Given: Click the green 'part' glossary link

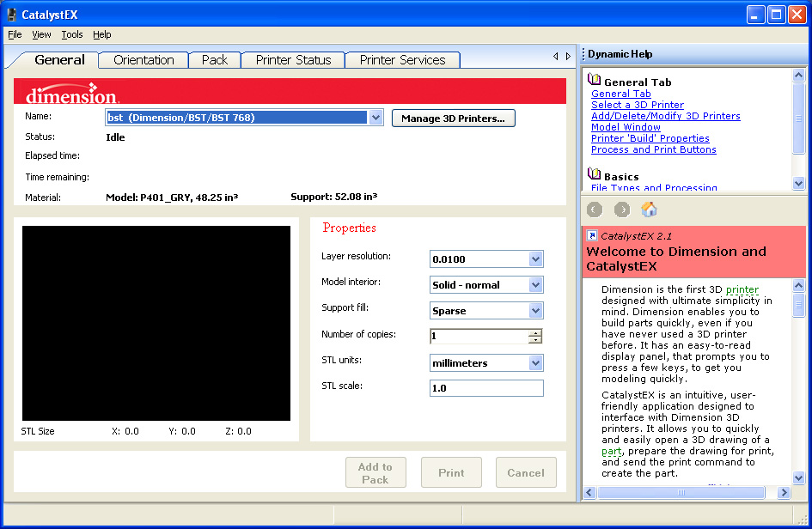Looking at the screenshot, I should point(611,452).
